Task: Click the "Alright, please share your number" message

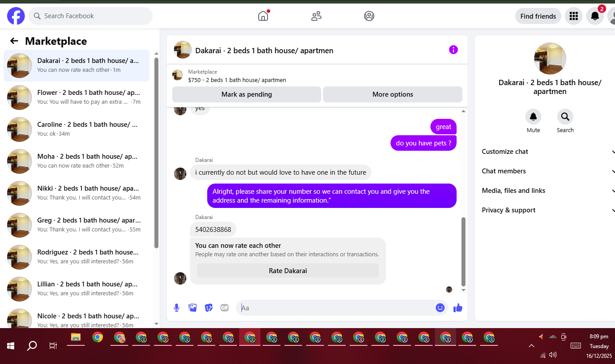Action: click(332, 196)
